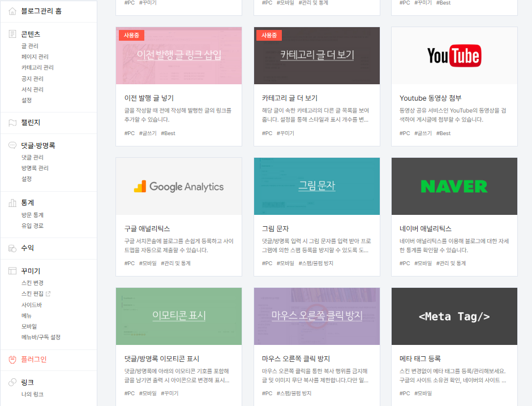Click the 댓글·방명록 speech bubble icon
Image resolution: width=532 pixels, height=406 pixels.
(12, 145)
